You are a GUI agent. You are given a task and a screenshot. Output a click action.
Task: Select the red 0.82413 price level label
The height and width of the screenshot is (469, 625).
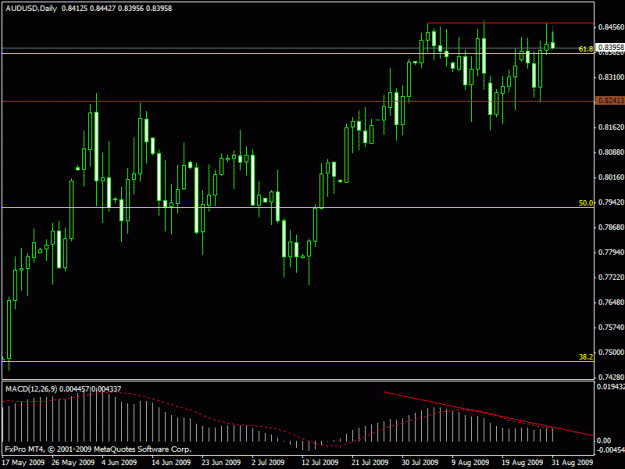pos(611,100)
